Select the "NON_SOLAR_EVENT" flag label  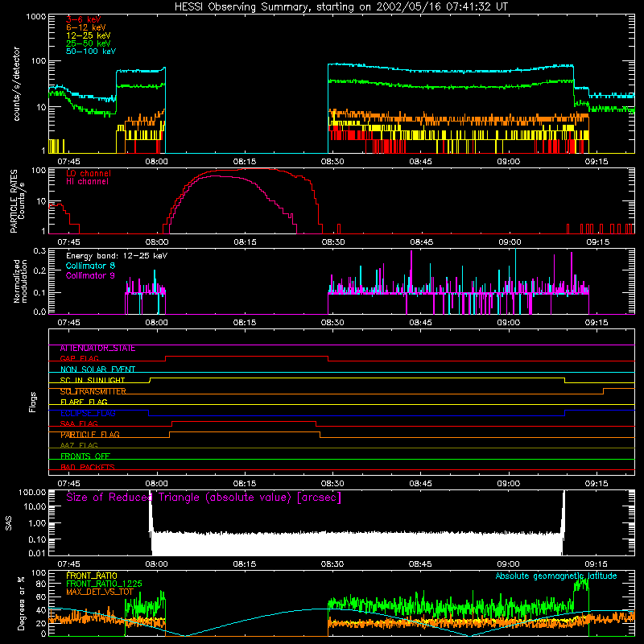pos(97,369)
